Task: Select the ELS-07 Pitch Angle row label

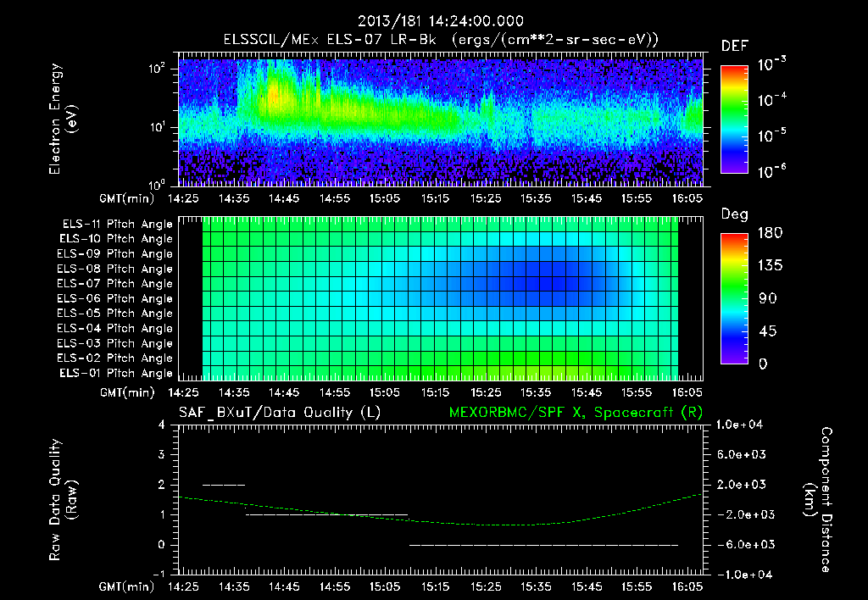Action: click(115, 284)
